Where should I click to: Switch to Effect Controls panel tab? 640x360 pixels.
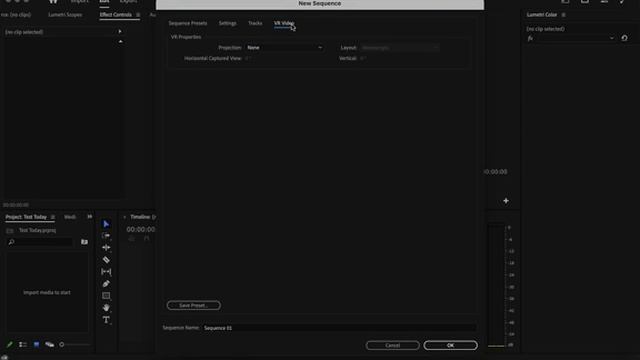point(116,15)
